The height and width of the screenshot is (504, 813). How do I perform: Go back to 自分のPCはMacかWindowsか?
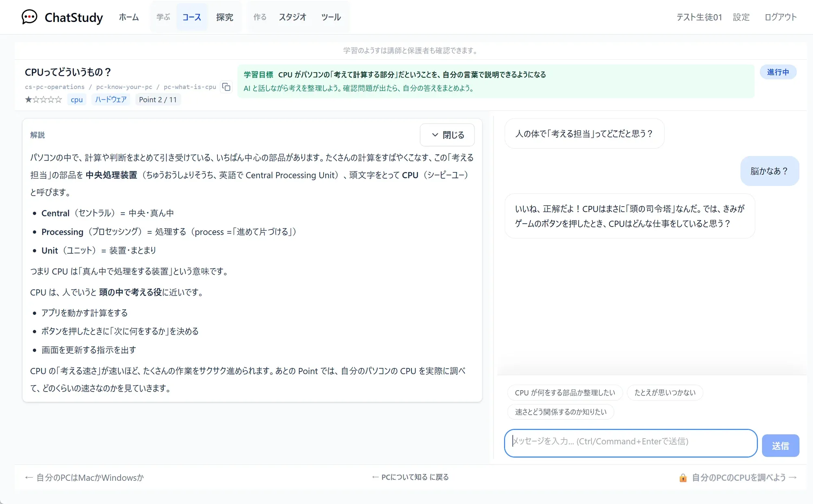pyautogui.click(x=84, y=478)
